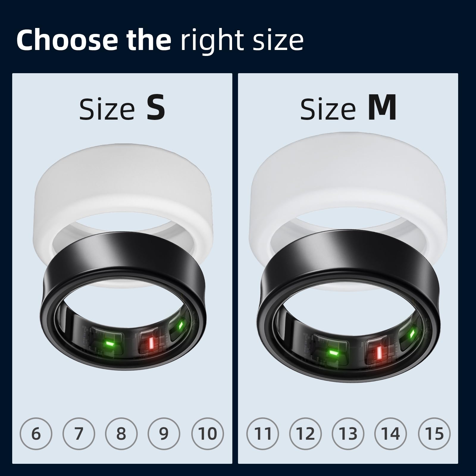
Task: Pick ring size 11 circle
Action: [x=263, y=433]
